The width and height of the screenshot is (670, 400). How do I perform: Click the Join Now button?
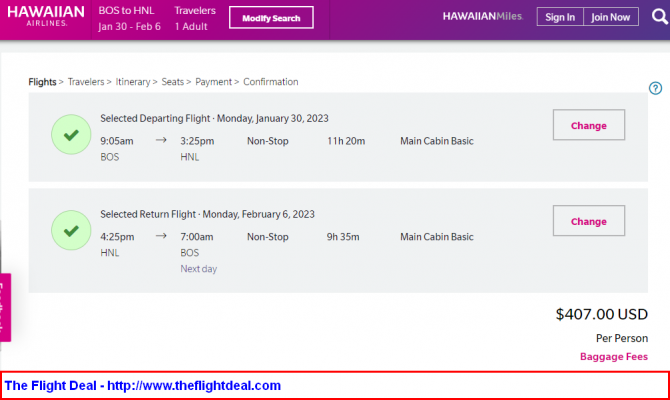pos(611,17)
